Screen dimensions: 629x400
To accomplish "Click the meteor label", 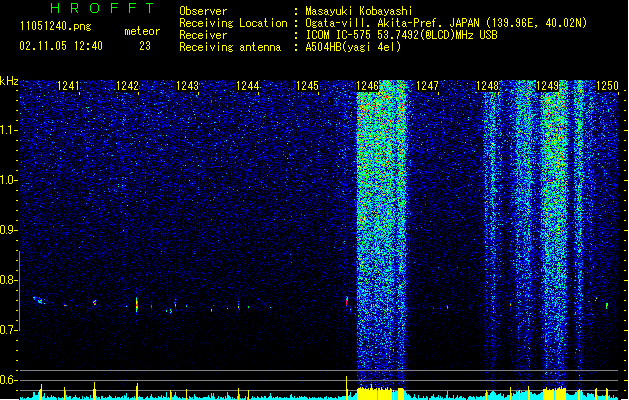I will 142,31.
